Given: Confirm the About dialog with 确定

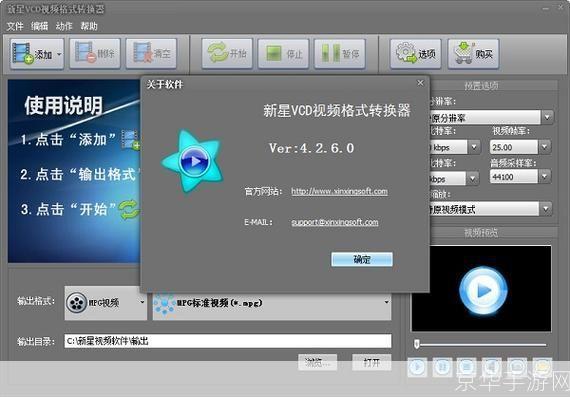Looking at the screenshot, I should (362, 260).
